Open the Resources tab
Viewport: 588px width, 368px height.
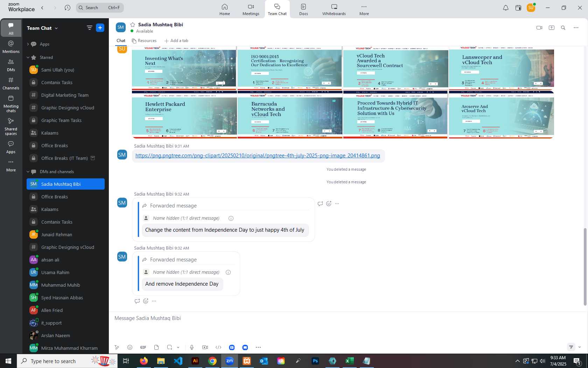144,41
